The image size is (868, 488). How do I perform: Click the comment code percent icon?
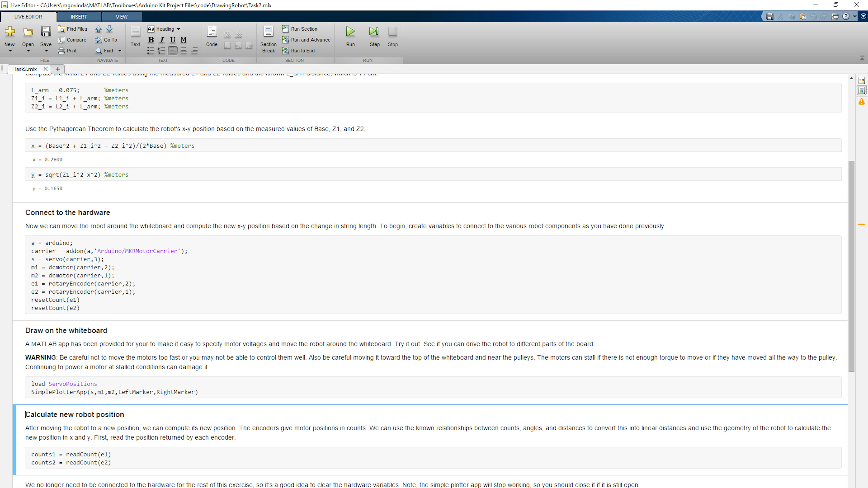227,34
